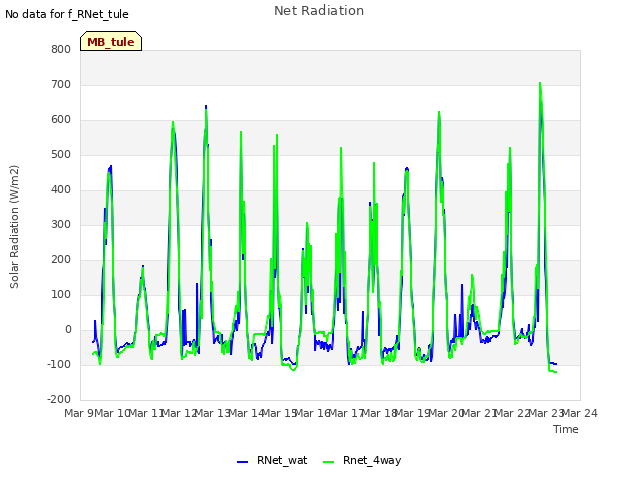Click the -100 y-axis tick label
Image resolution: width=640 pixels, height=480 pixels.
click(59, 364)
